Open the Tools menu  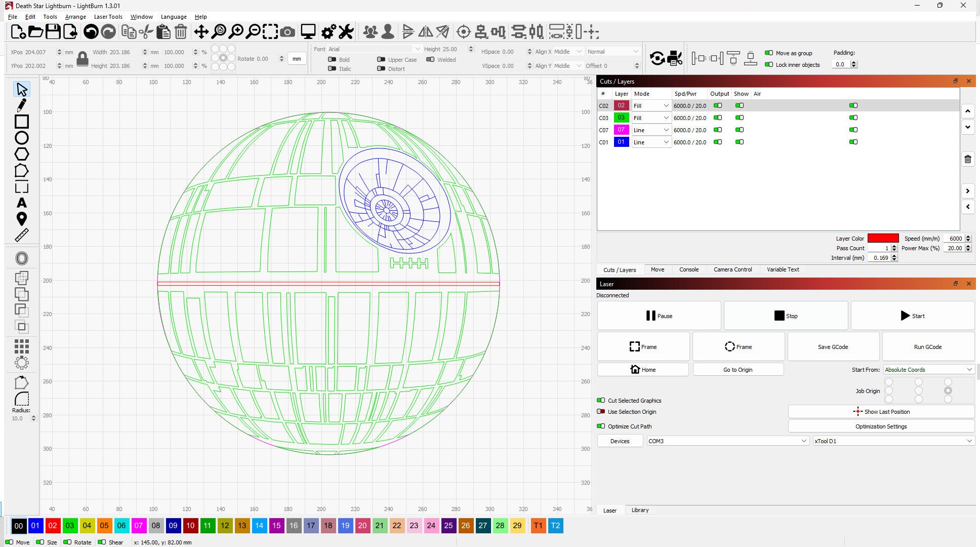[50, 17]
